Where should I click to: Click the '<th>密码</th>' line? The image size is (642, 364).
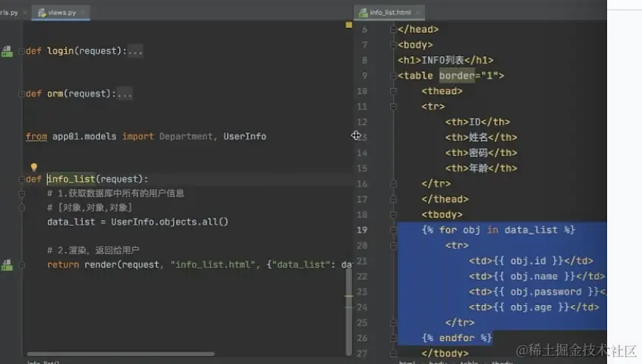coord(481,153)
